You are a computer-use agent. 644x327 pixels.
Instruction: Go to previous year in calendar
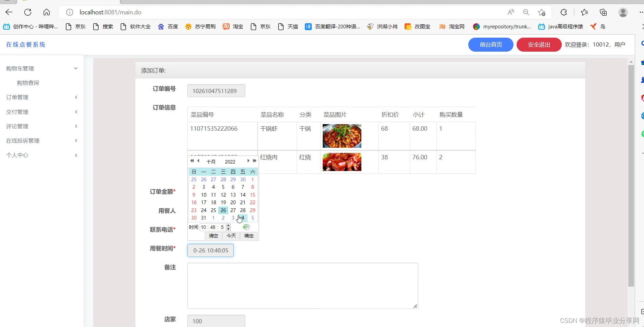(192, 161)
